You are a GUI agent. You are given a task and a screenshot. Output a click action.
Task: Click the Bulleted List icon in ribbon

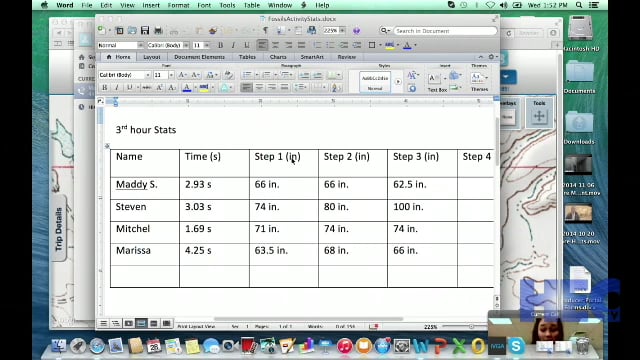click(x=247, y=75)
